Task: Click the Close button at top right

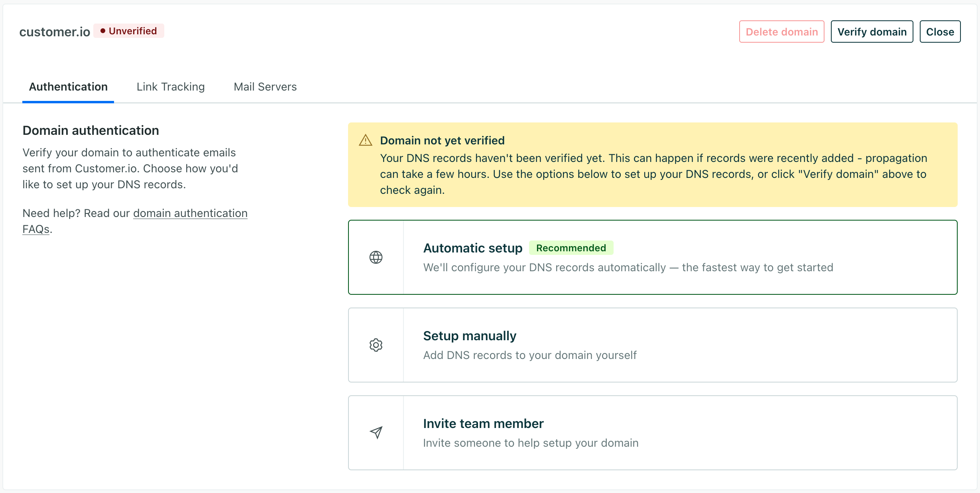Action: (x=940, y=32)
